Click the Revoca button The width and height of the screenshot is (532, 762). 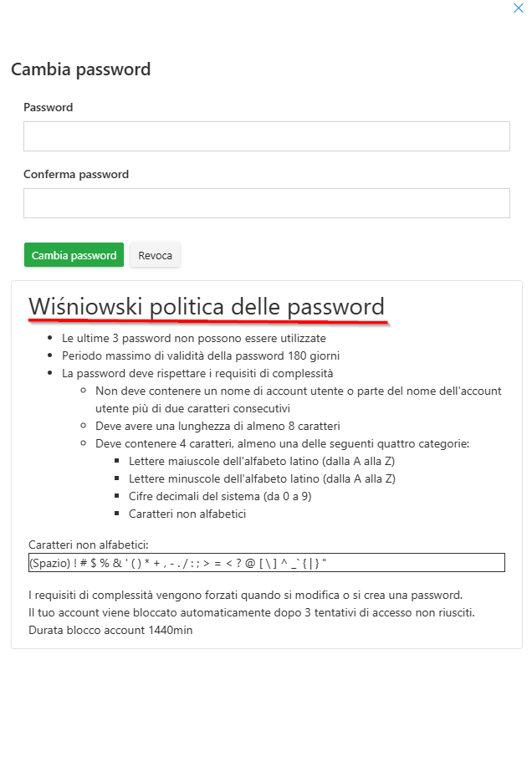click(x=155, y=255)
